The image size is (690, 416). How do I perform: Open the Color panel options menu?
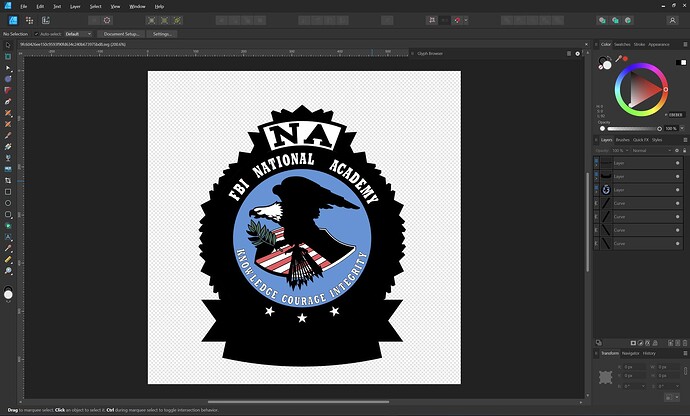pos(685,44)
